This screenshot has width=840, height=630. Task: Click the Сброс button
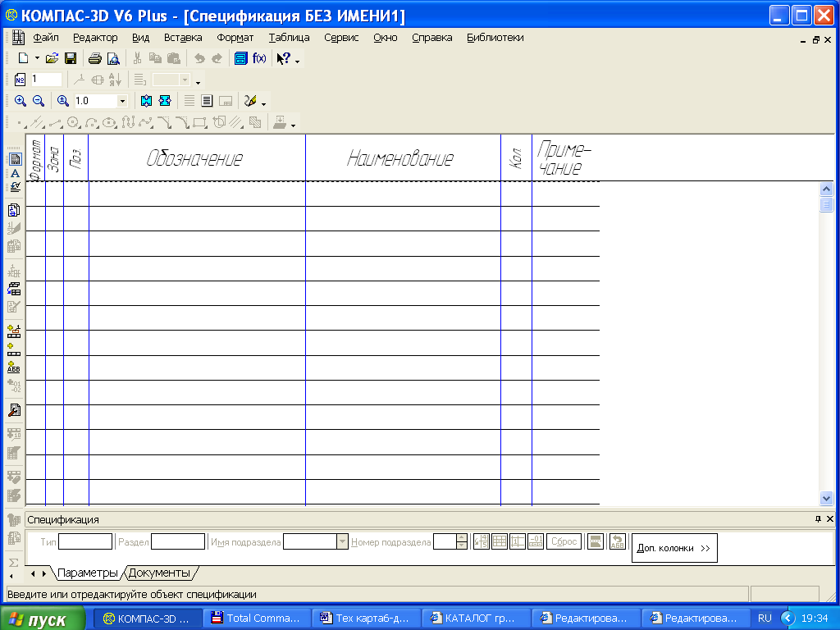click(x=564, y=541)
